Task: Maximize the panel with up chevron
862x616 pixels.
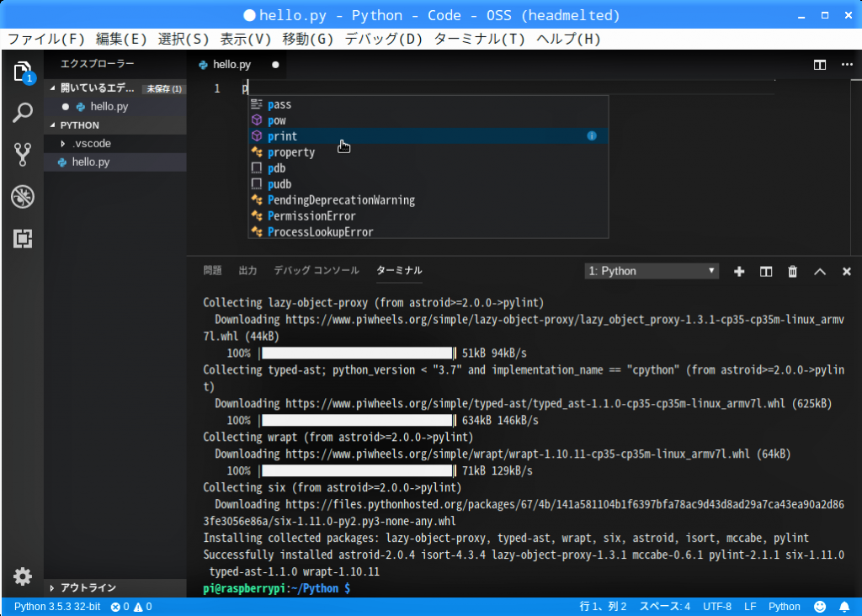Action: click(x=820, y=272)
